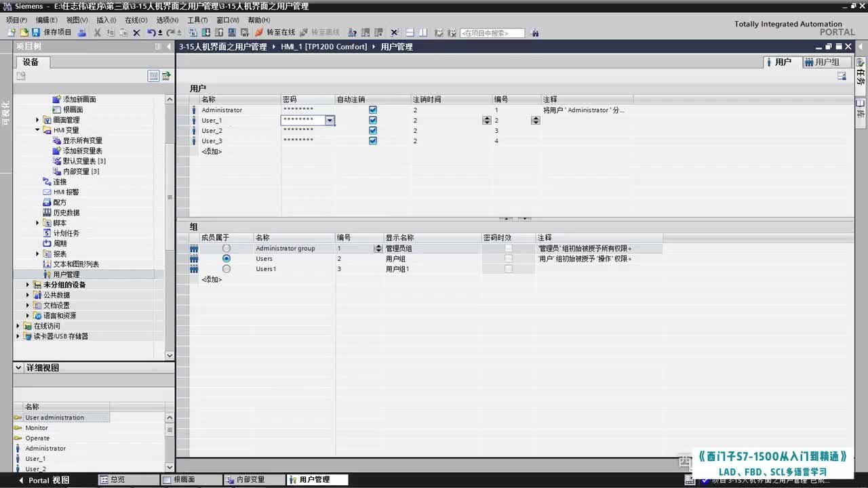Click the Delete (X) toolbar icon
The image size is (868, 488).
coord(136,33)
